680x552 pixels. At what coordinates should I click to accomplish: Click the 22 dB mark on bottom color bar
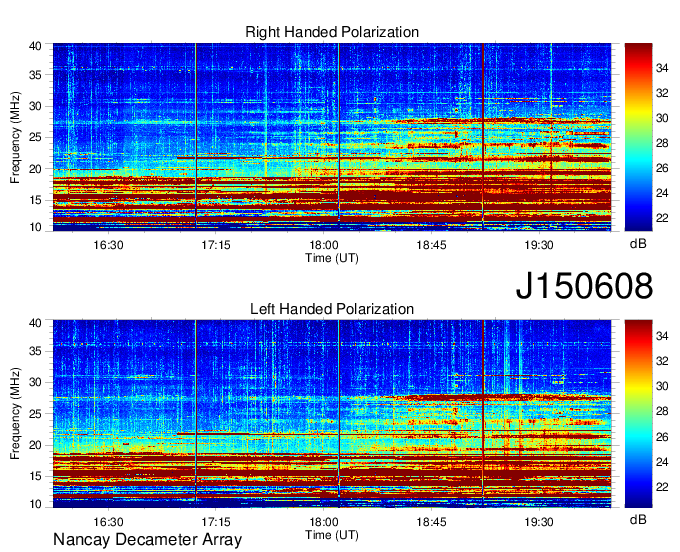coord(662,487)
